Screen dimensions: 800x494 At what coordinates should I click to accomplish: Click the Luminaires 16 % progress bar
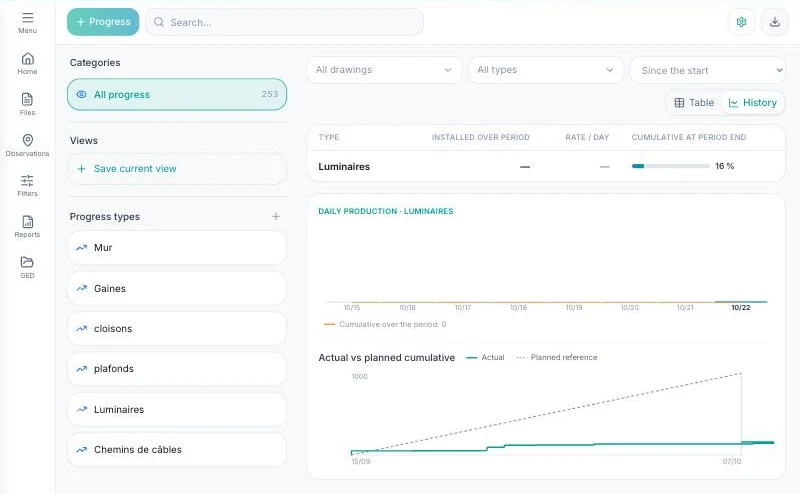point(670,166)
